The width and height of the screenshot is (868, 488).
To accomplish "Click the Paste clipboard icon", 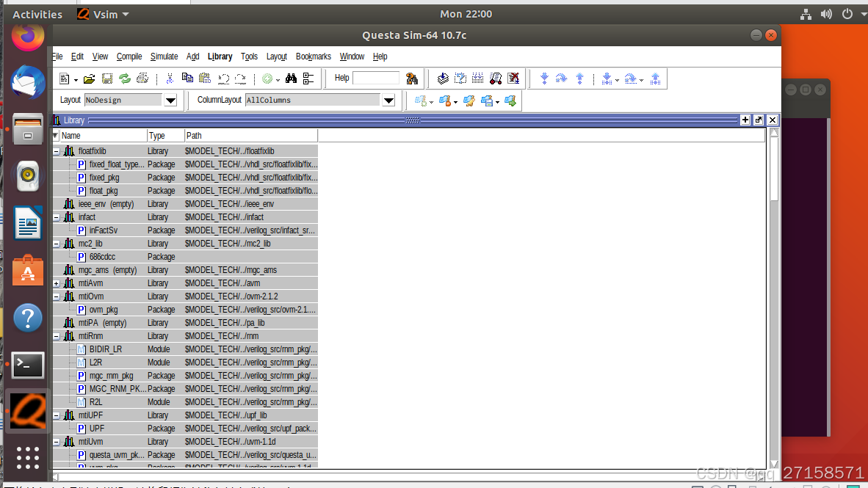I will point(205,79).
